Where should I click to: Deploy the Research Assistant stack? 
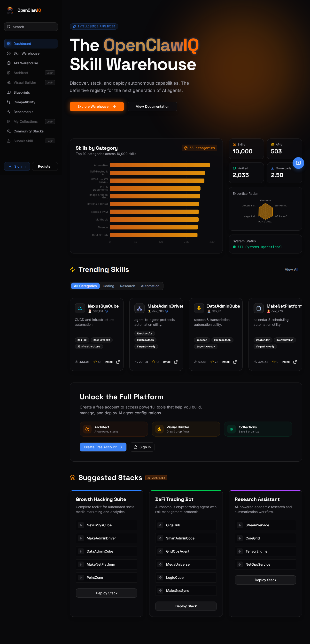[265, 580]
